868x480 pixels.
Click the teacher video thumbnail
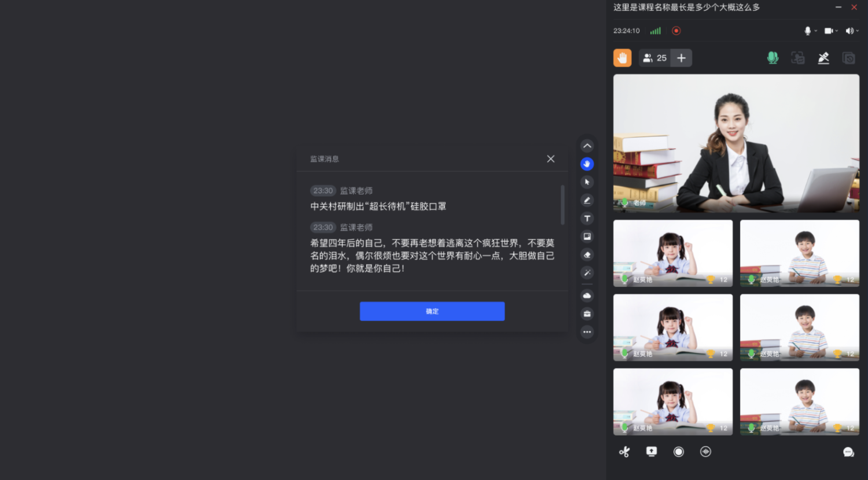point(736,143)
